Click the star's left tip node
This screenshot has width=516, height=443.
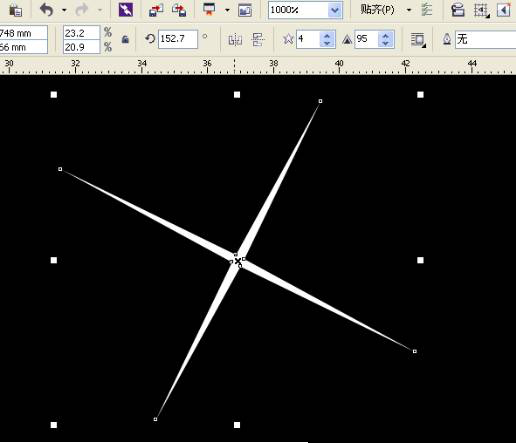click(60, 169)
